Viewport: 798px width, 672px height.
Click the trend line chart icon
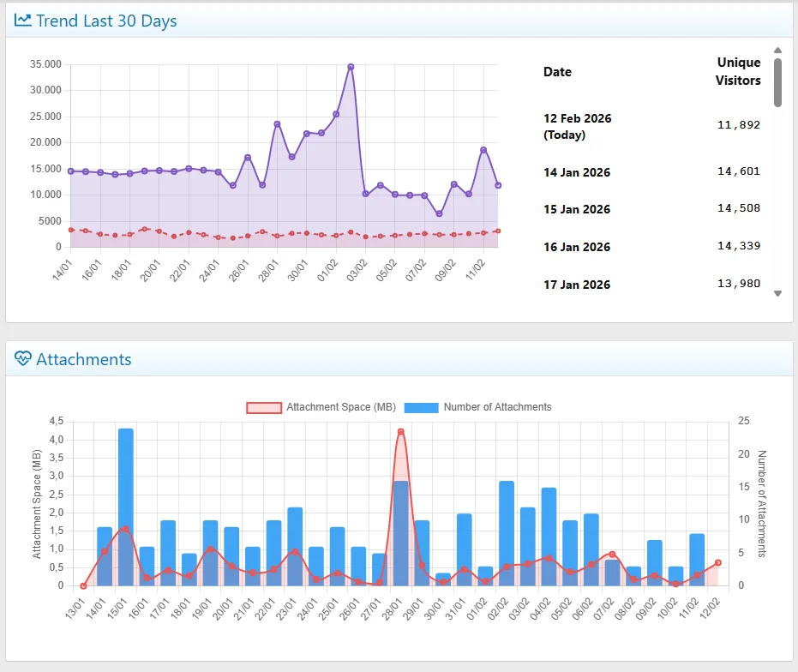click(23, 21)
